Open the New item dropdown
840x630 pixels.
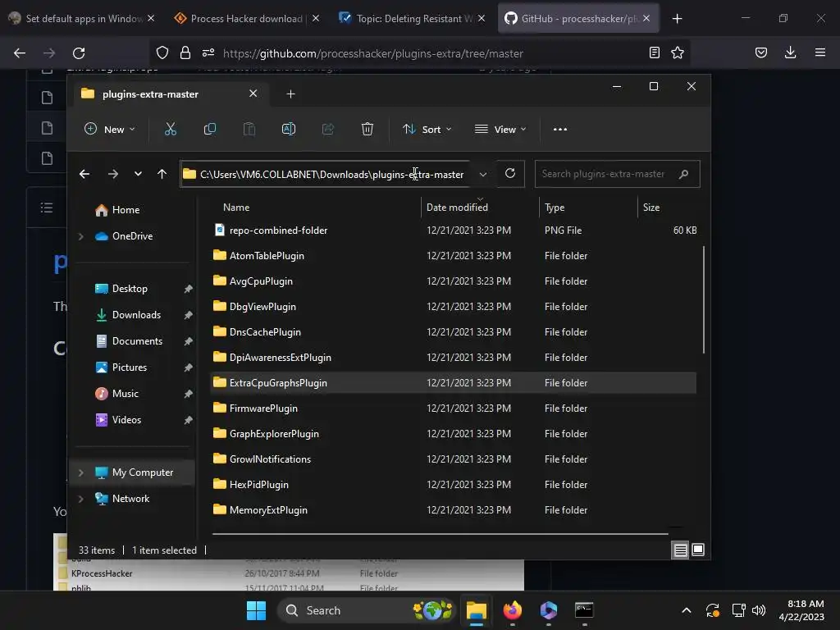click(x=110, y=129)
